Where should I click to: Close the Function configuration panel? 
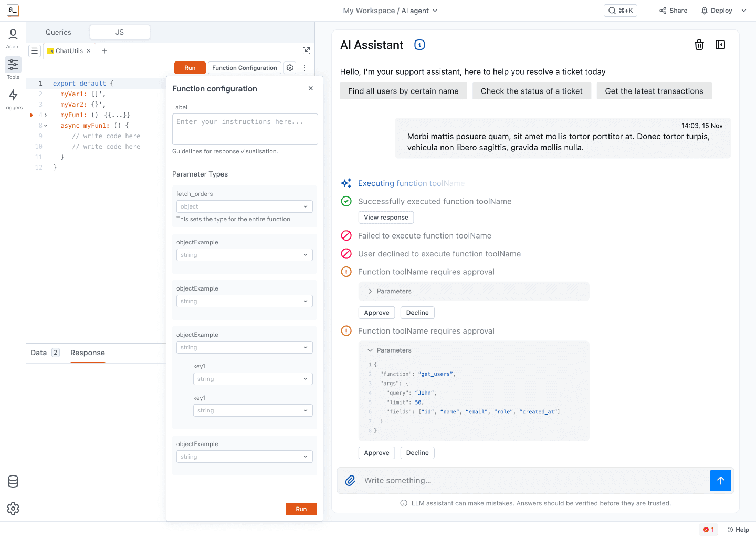pos(311,88)
